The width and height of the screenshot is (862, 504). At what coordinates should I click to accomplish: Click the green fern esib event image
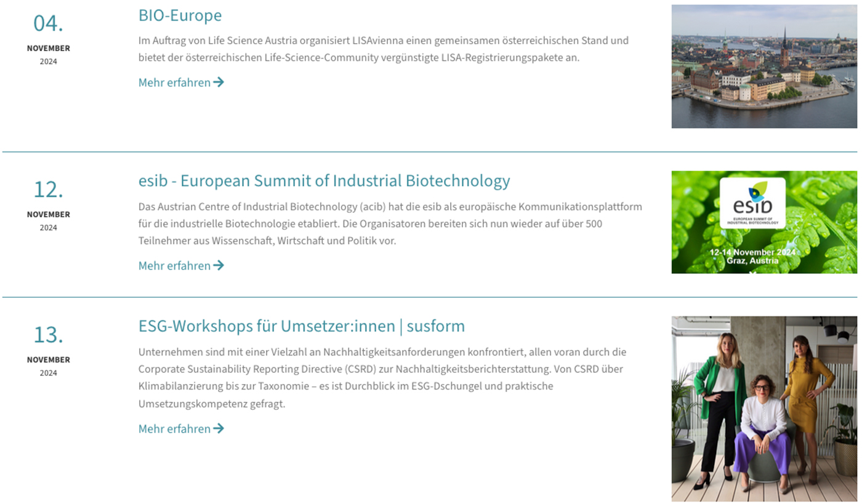(764, 222)
